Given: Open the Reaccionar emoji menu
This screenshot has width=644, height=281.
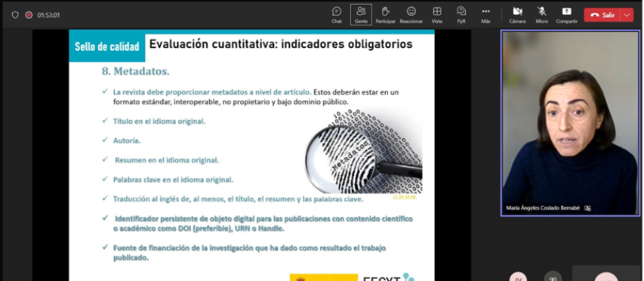Looking at the screenshot, I should click(411, 15).
